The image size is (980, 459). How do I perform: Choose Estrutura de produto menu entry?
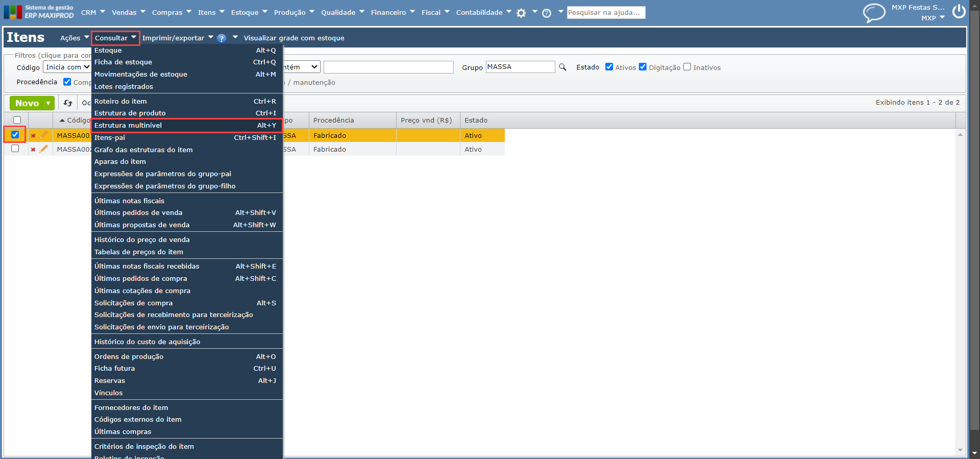click(x=187, y=113)
